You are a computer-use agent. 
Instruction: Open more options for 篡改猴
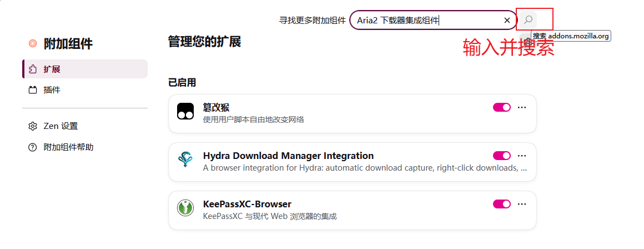(522, 107)
